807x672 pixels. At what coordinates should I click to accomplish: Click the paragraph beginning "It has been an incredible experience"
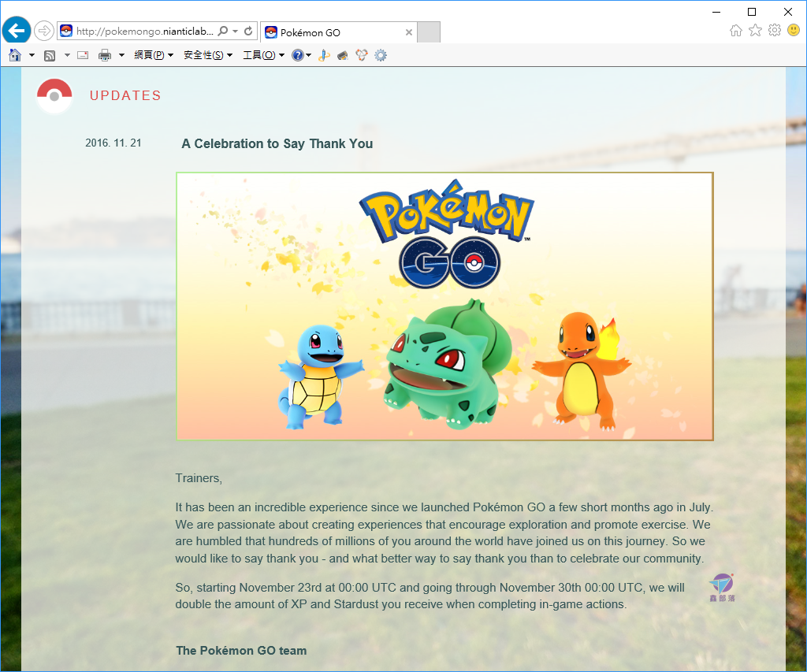(444, 533)
